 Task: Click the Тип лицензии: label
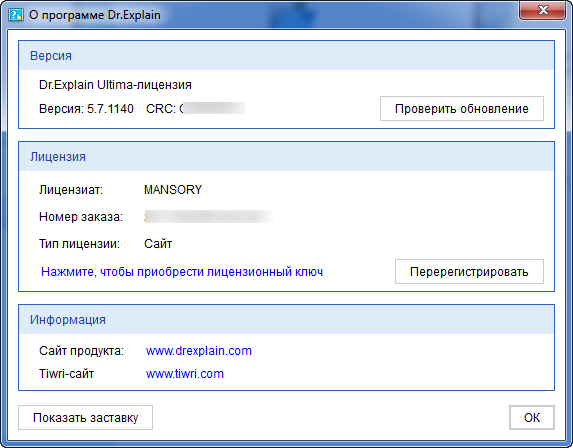point(79,244)
